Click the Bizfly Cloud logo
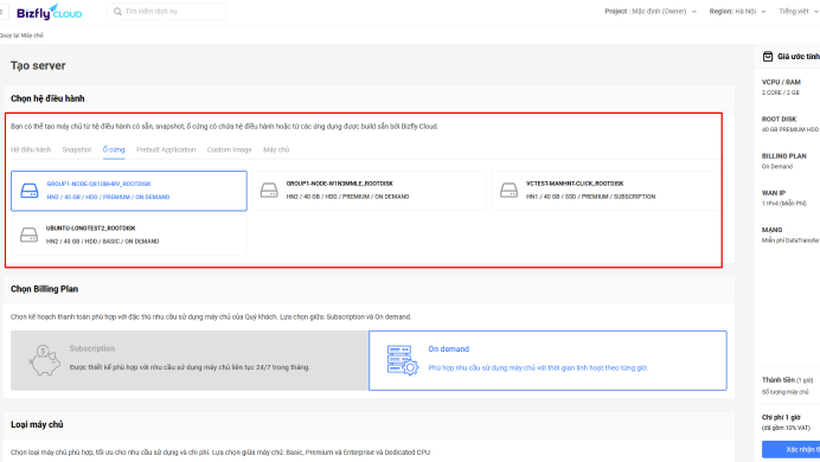 click(x=49, y=12)
